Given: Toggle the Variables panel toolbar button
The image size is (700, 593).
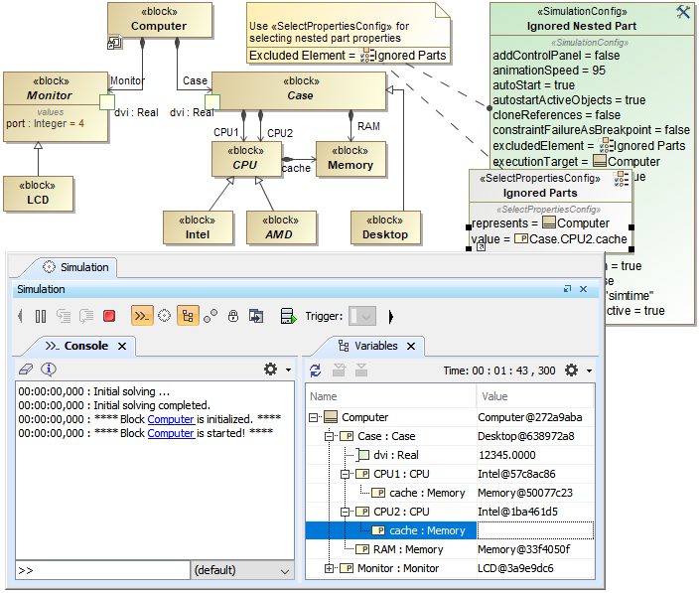Looking at the screenshot, I should [188, 316].
